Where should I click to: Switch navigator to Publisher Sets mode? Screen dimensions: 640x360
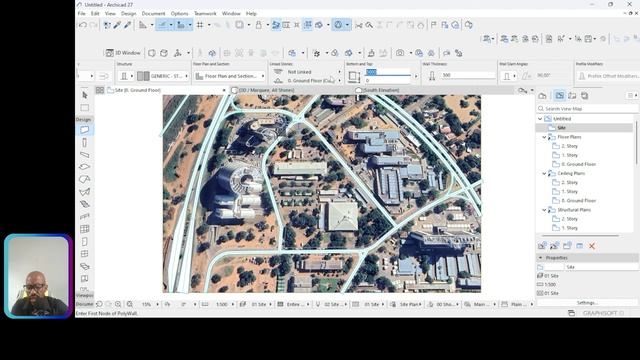(x=584, y=96)
